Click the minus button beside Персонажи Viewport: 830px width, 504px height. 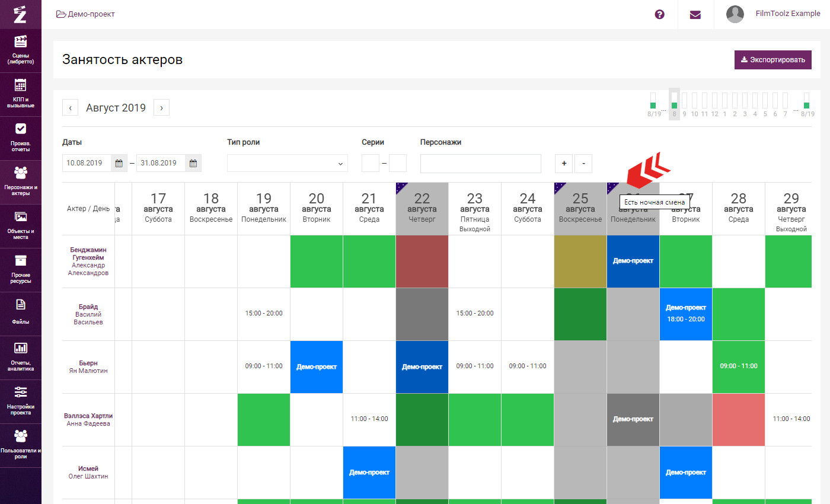[x=583, y=163]
